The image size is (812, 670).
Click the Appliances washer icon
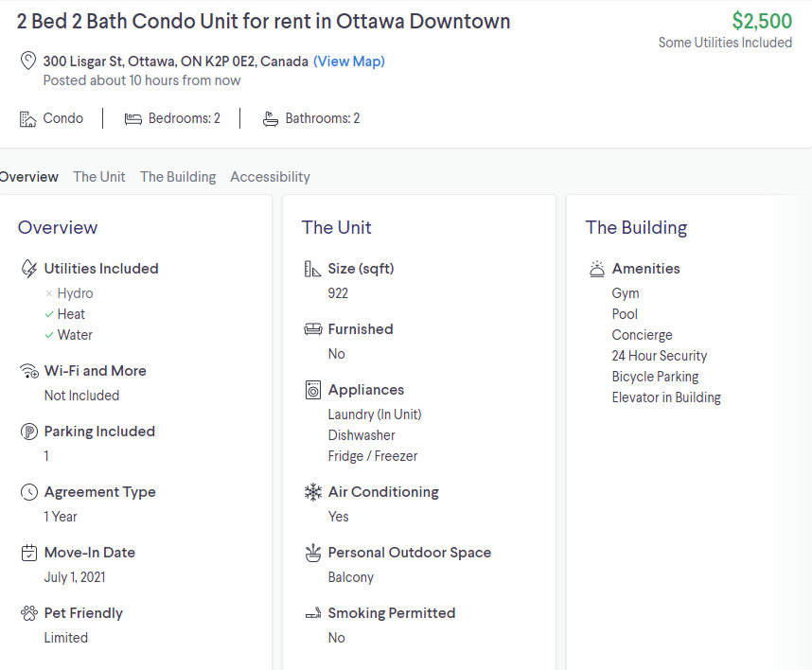pyautogui.click(x=313, y=390)
